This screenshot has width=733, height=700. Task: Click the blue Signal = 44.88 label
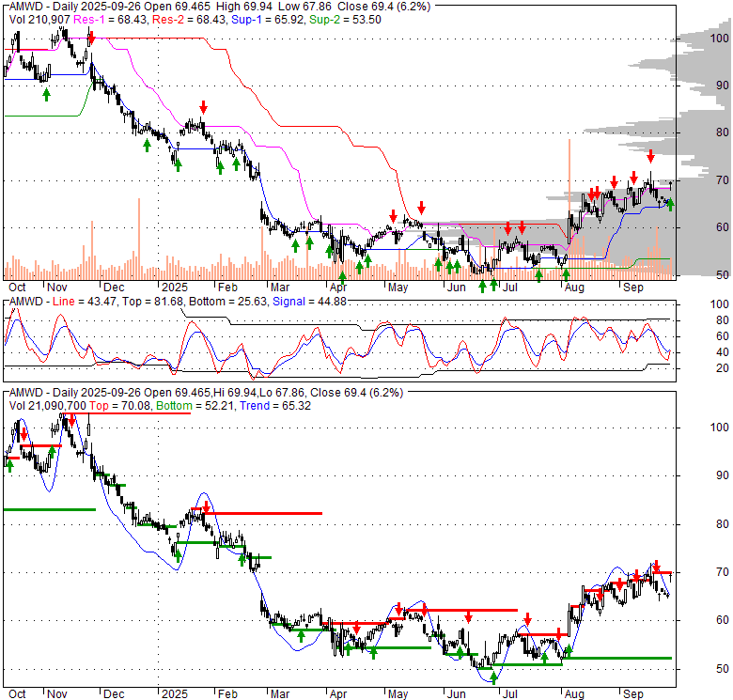pyautogui.click(x=309, y=302)
